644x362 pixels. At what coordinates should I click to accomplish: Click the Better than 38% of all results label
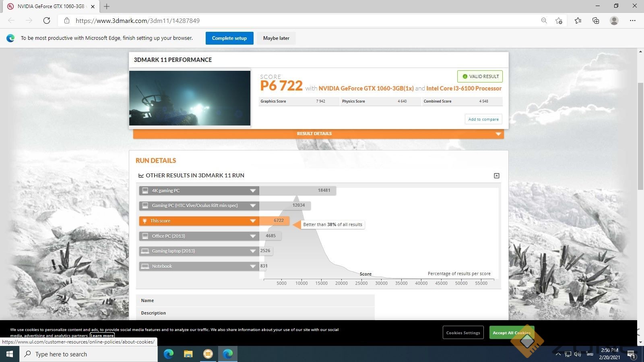pos(332,224)
